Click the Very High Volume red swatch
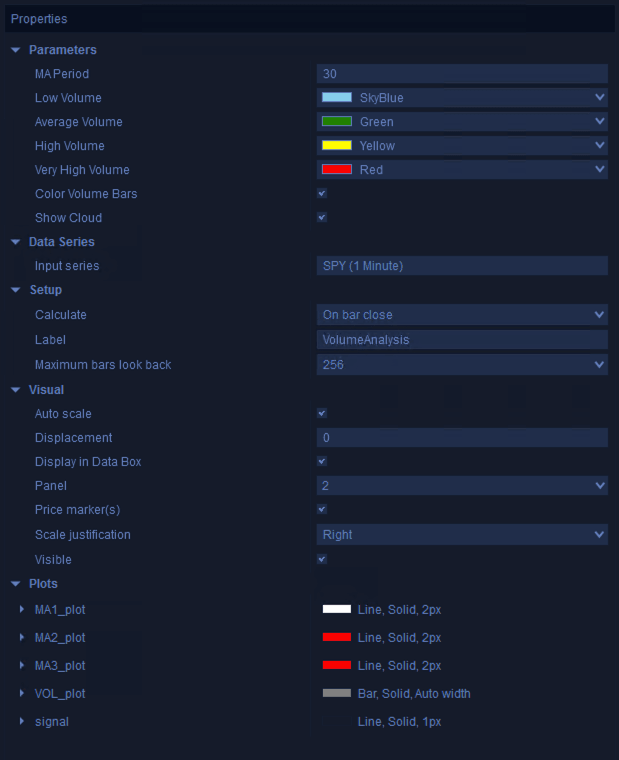Image resolution: width=619 pixels, height=760 pixels. [x=337, y=170]
